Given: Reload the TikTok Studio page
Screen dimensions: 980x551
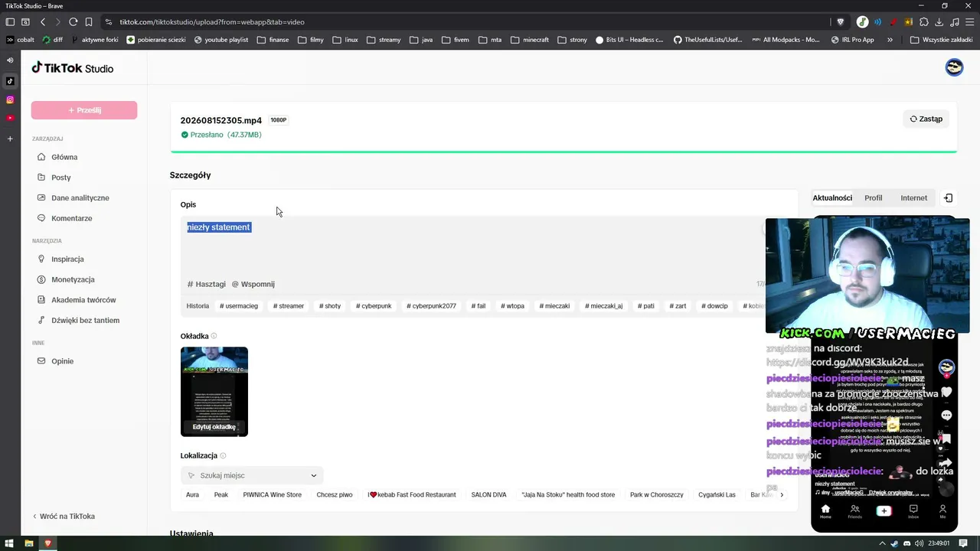Looking at the screenshot, I should click(73, 22).
